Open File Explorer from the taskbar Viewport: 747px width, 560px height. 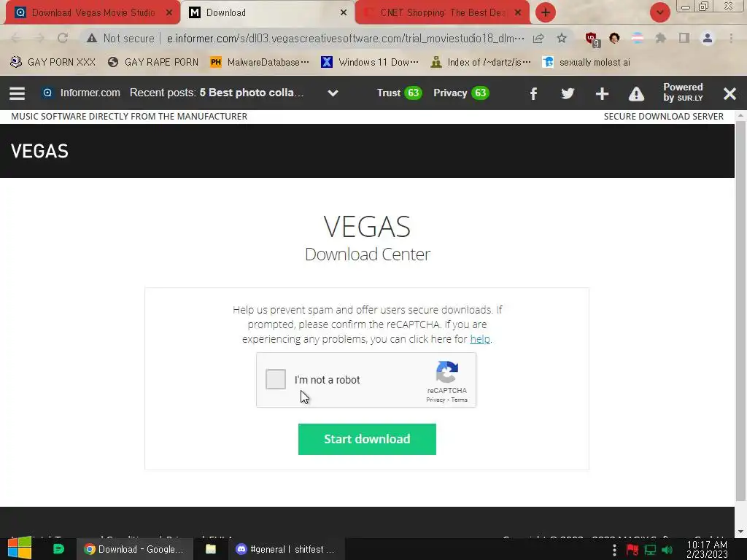coord(211,549)
